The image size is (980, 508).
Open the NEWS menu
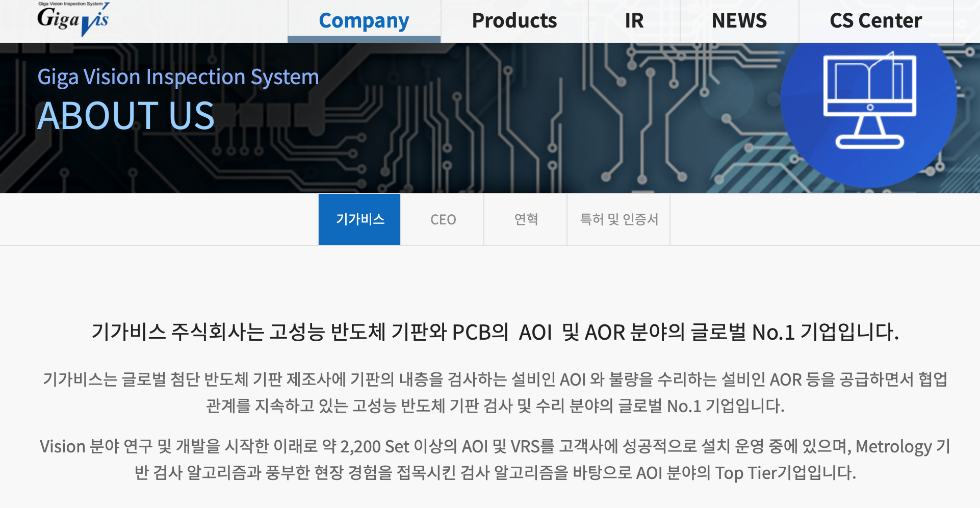pyautogui.click(x=739, y=21)
